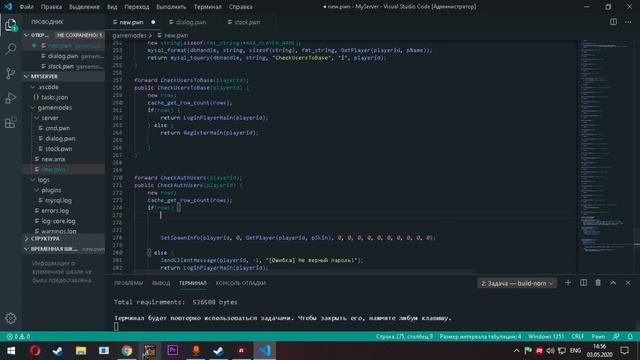Viewport: 640px width, 360px height.
Task: Open the Search view in activity bar
Action: click(11, 49)
